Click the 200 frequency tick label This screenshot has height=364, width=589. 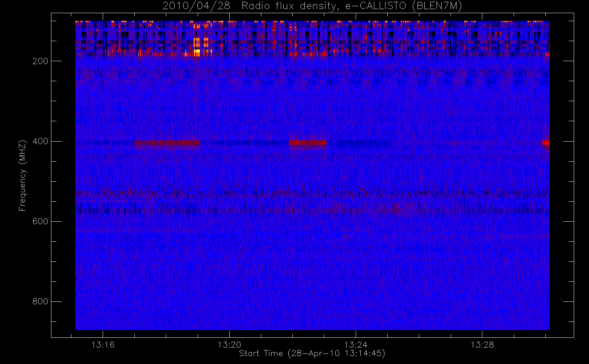click(40, 61)
